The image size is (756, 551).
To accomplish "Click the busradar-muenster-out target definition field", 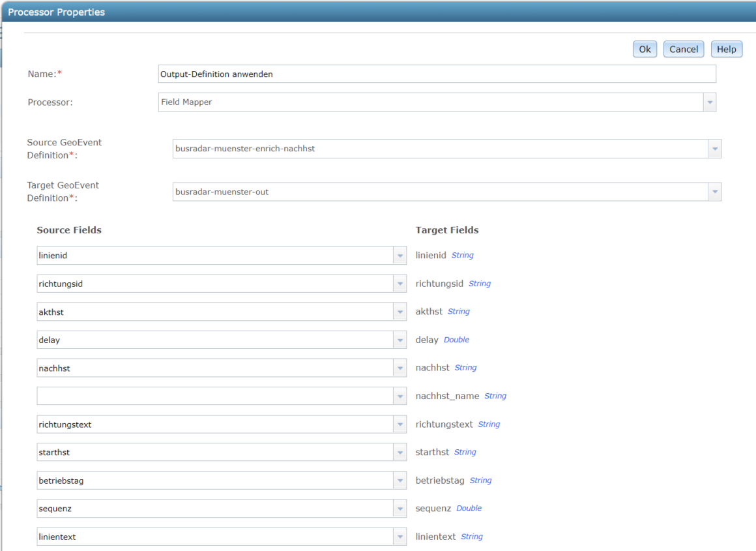I will pos(440,192).
